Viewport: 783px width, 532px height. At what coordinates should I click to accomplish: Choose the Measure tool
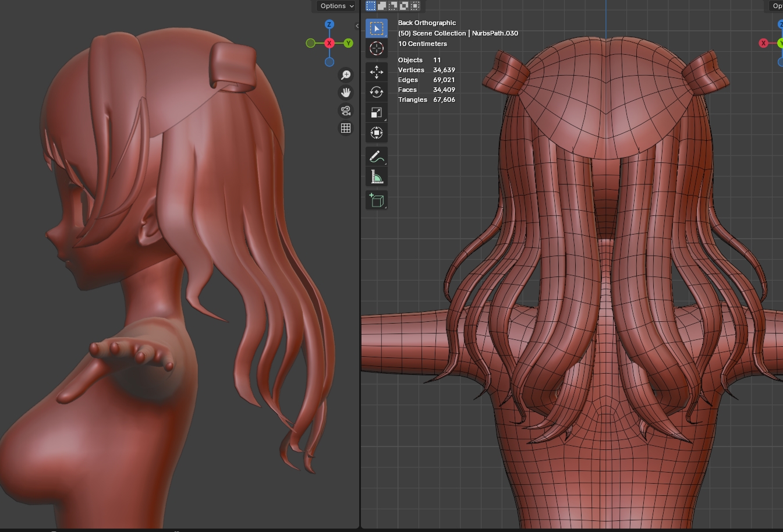377,177
